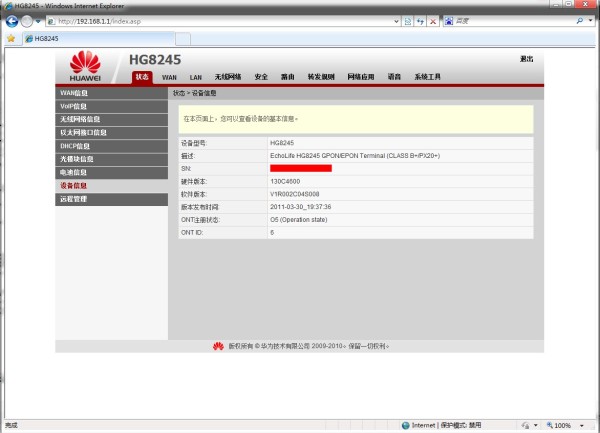This screenshot has height=433, width=600.
Task: Click the Internet zone globe icon
Action: 406,425
